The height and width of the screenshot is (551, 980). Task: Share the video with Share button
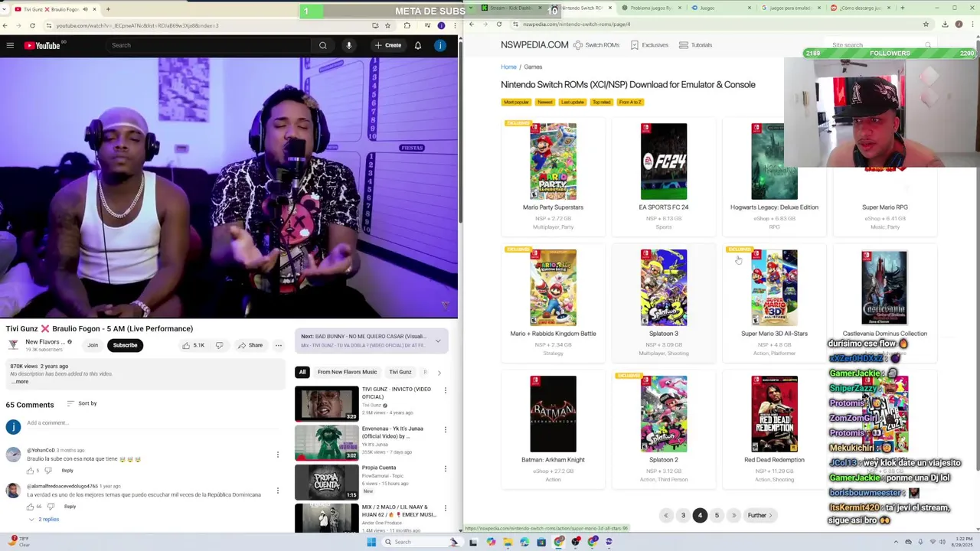[x=250, y=345]
